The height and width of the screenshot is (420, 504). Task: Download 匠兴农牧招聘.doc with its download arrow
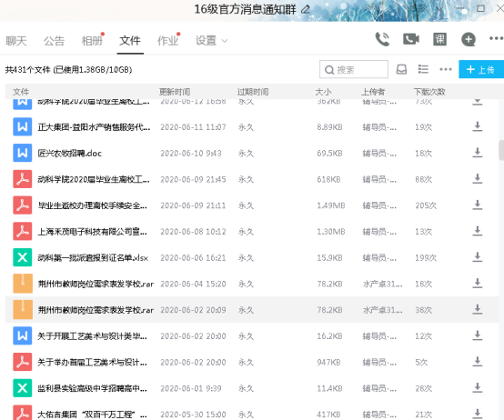[478, 153]
